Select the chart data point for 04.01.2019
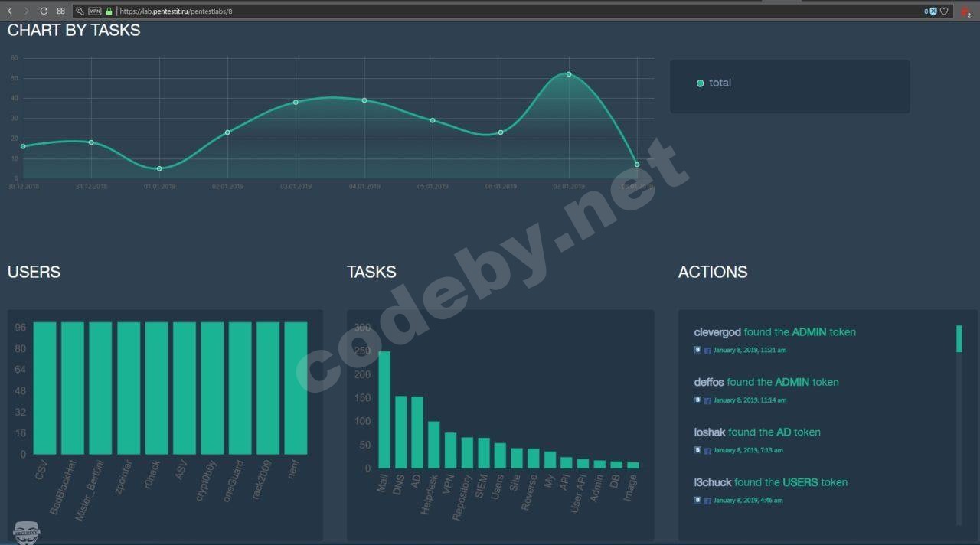Image resolution: width=980 pixels, height=545 pixels. pyautogui.click(x=364, y=100)
